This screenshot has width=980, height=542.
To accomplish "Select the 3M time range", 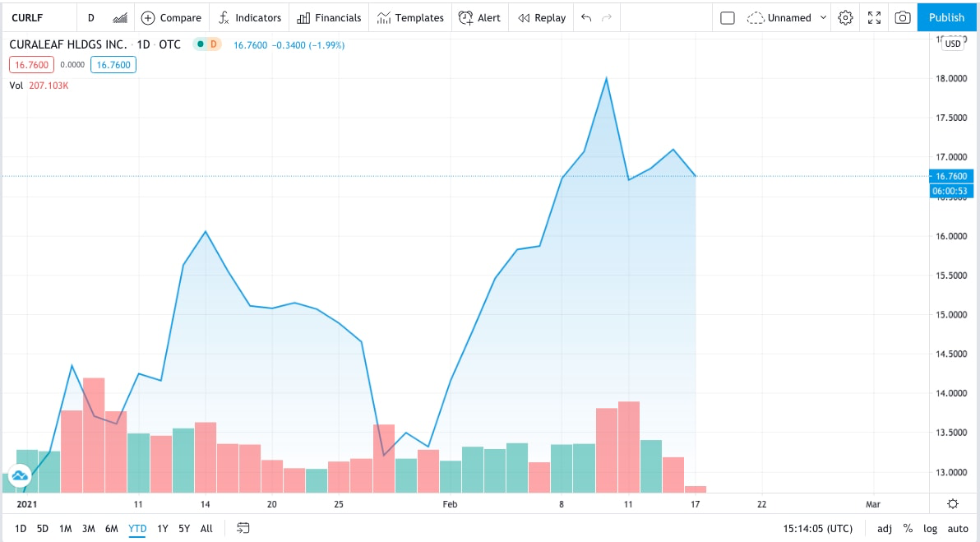I will (89, 529).
